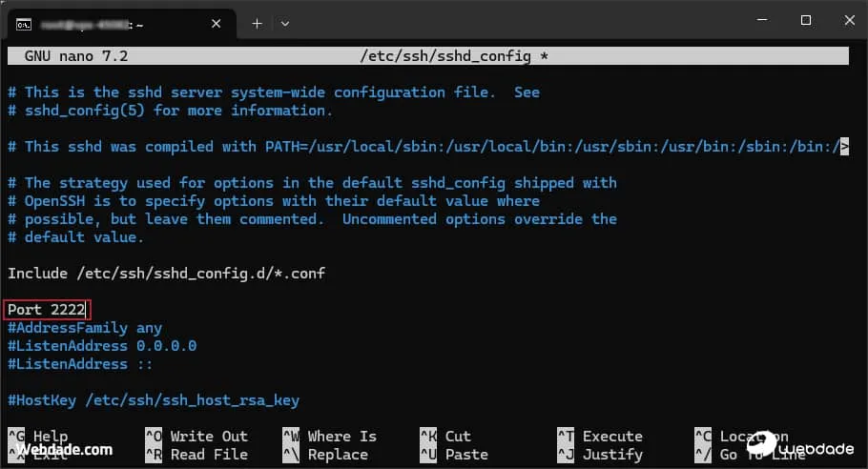The width and height of the screenshot is (868, 469).
Task: Click the #HostKey ssh_host_rsa_key line
Action: tap(154, 400)
